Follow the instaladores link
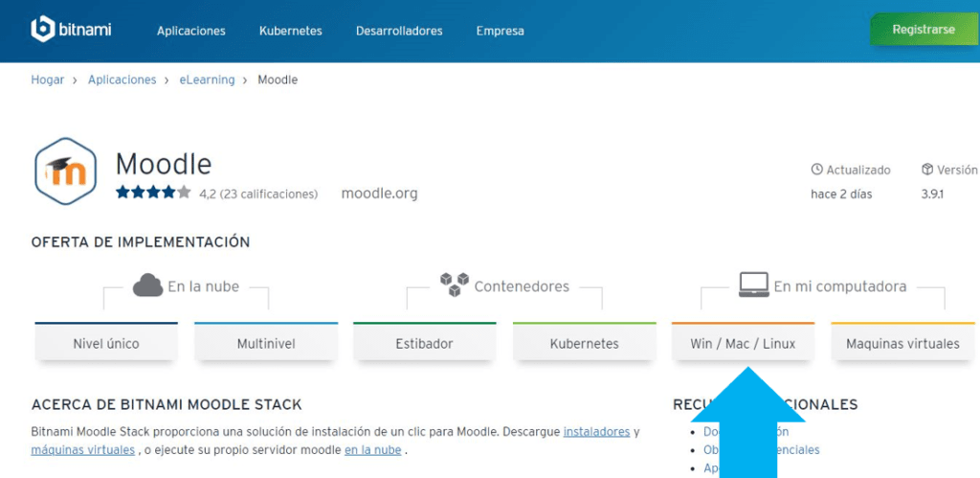This screenshot has width=980, height=478. pyautogui.click(x=596, y=432)
